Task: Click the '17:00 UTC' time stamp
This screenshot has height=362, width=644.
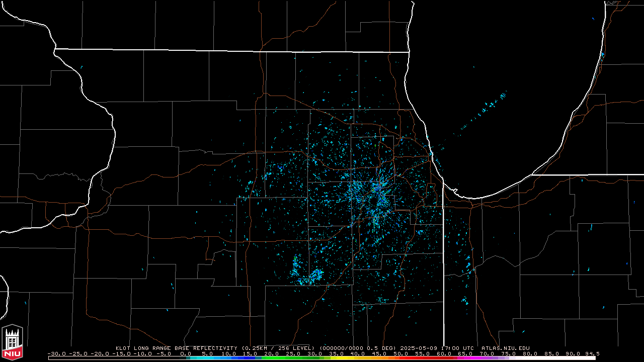Action: [458, 348]
